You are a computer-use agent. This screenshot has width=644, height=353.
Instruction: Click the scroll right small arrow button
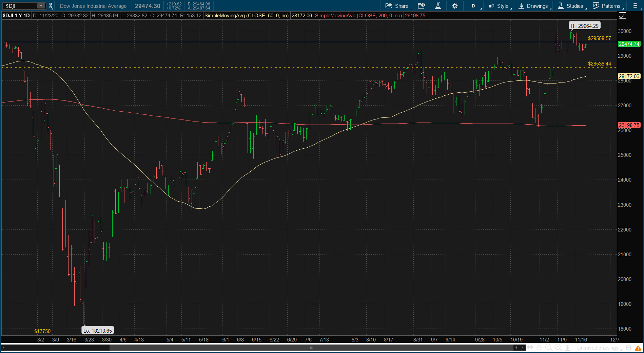click(x=523, y=348)
